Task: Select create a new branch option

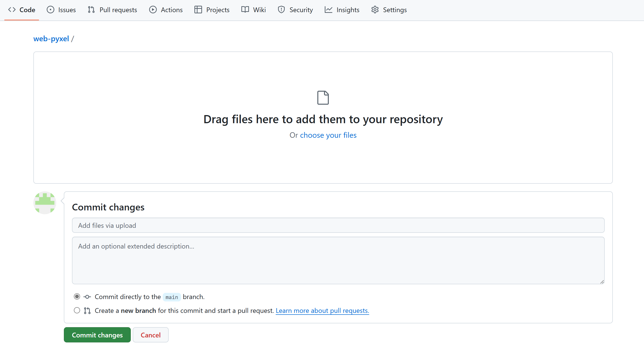Action: [x=77, y=310]
